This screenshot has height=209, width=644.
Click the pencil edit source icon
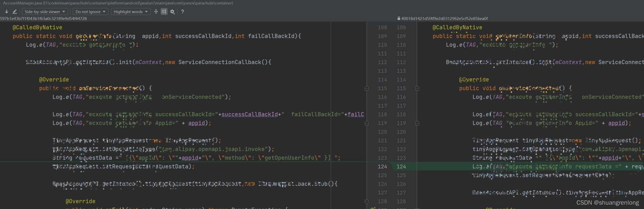15,11
